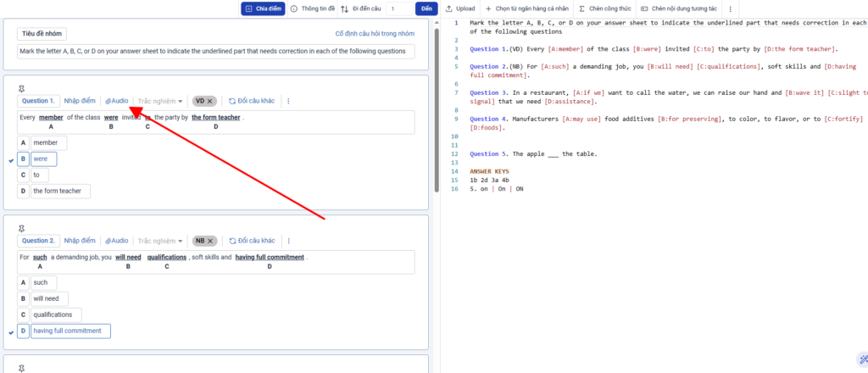The width and height of the screenshot is (868, 373).
Task: Click Đổi câu khác for Question 1
Action: coord(252,101)
